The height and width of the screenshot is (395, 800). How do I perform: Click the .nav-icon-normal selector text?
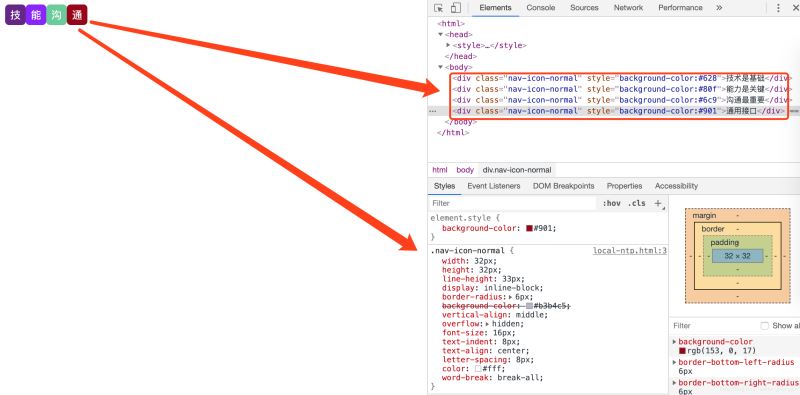pos(467,251)
